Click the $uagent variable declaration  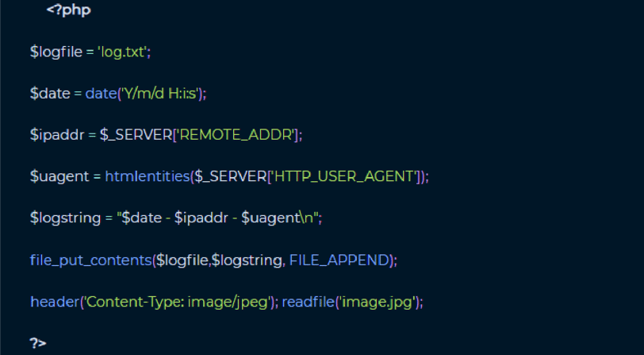pos(59,176)
